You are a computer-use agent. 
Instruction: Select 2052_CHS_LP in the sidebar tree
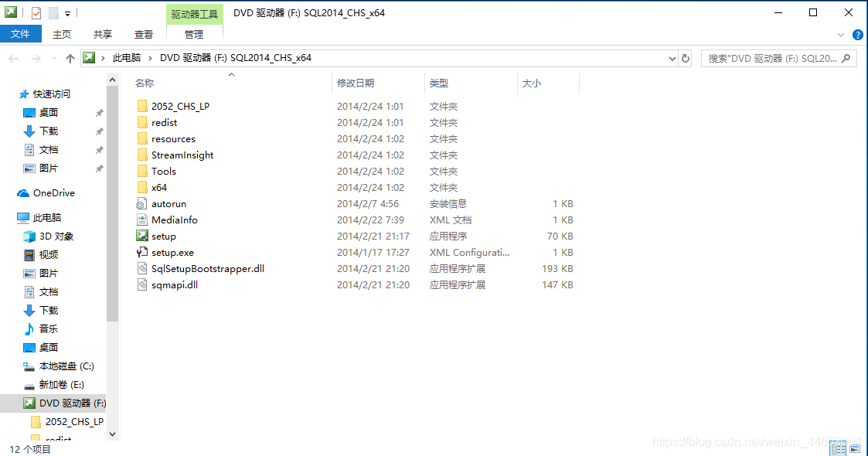tap(74, 422)
